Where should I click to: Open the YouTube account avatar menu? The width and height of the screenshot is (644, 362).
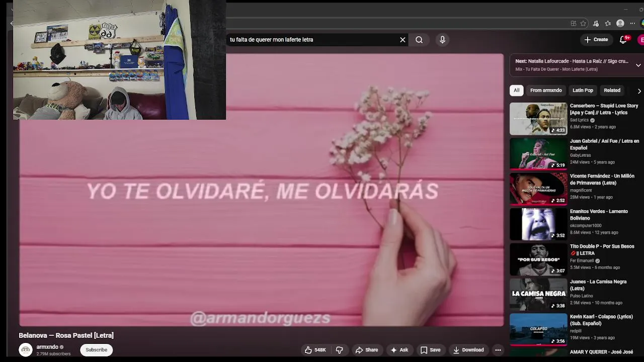[x=641, y=40]
